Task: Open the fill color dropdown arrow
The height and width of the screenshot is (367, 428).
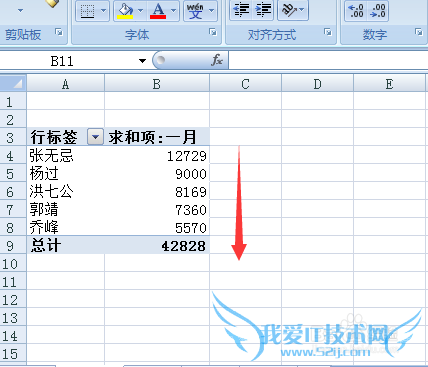Action: (141, 11)
